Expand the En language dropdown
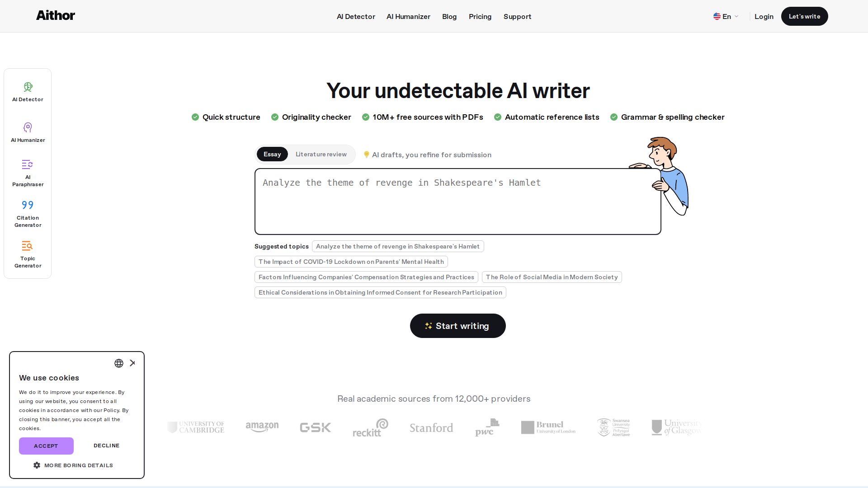868x488 pixels. (x=726, y=17)
